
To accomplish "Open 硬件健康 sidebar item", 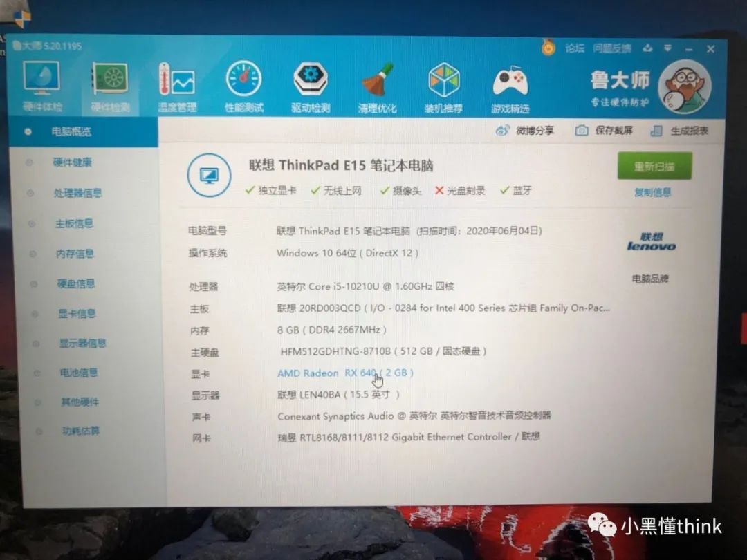I will coord(73,162).
